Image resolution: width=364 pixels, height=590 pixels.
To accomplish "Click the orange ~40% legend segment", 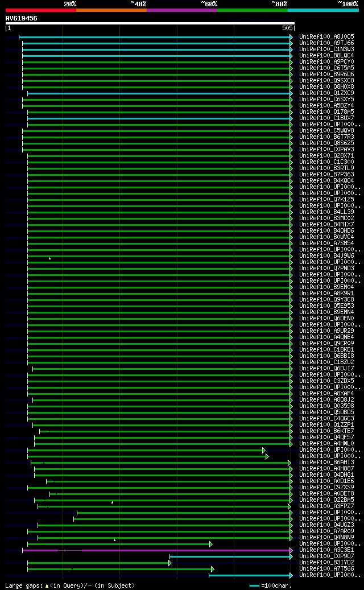I will coord(111,10).
